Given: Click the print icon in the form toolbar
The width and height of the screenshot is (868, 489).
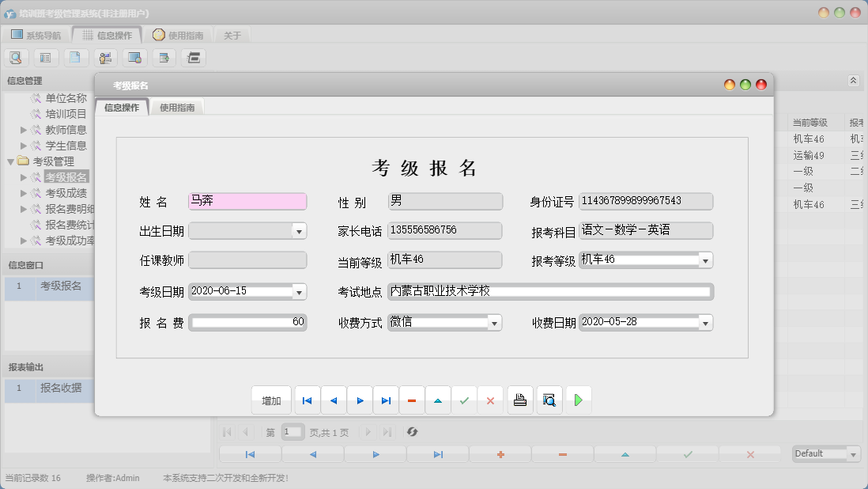Looking at the screenshot, I should coord(520,400).
